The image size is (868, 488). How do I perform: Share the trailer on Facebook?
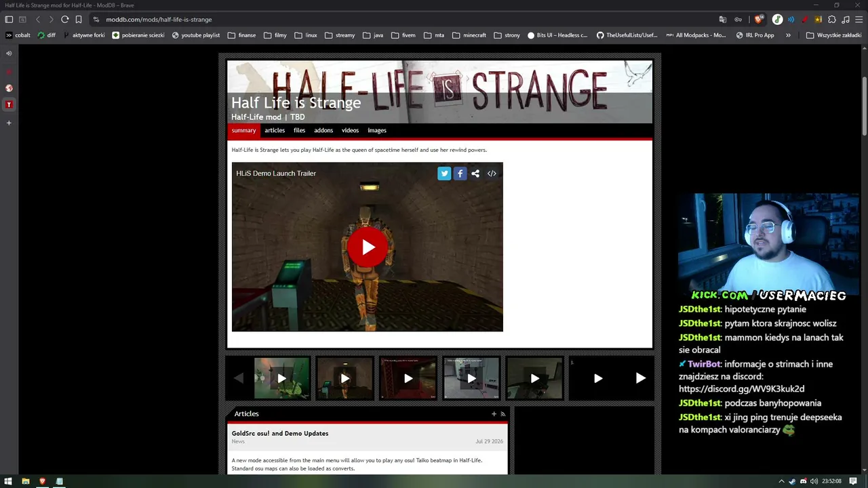click(460, 174)
